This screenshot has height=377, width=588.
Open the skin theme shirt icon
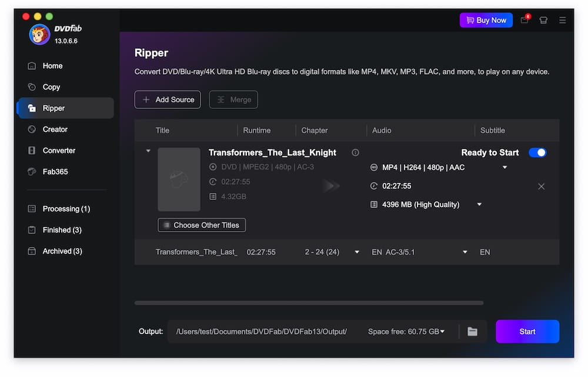pyautogui.click(x=543, y=20)
